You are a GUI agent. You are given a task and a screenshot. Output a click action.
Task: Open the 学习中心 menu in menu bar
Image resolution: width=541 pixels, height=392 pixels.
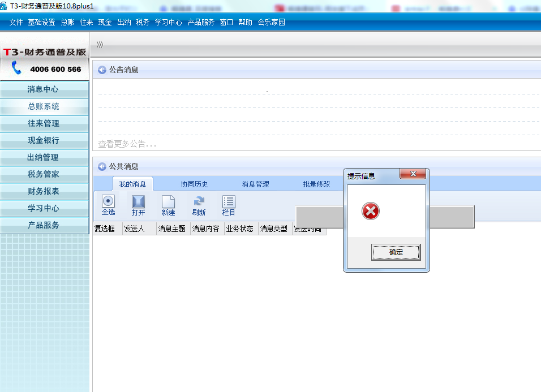point(169,23)
